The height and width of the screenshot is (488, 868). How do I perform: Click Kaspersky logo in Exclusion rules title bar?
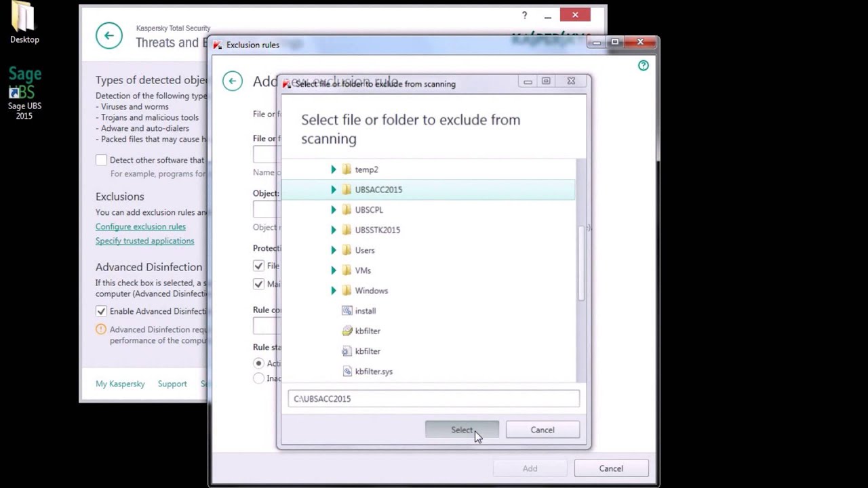[x=218, y=45]
